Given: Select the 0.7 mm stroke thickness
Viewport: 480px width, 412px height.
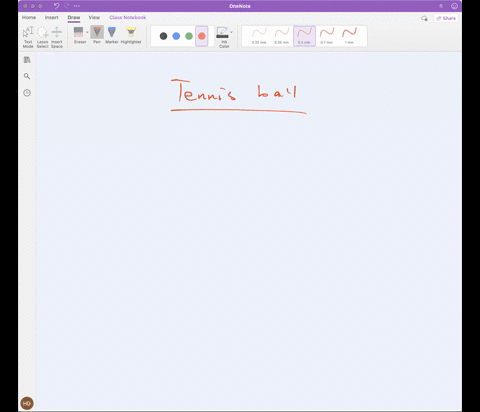Looking at the screenshot, I should pos(327,36).
